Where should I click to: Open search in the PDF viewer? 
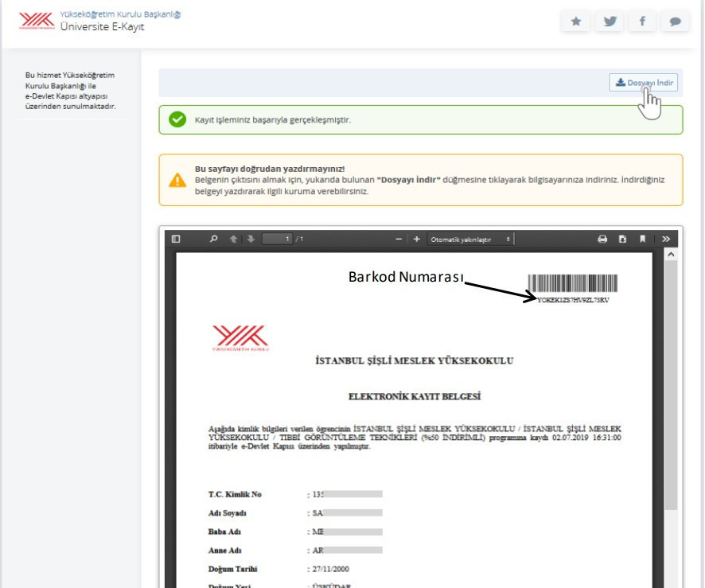pos(213,239)
